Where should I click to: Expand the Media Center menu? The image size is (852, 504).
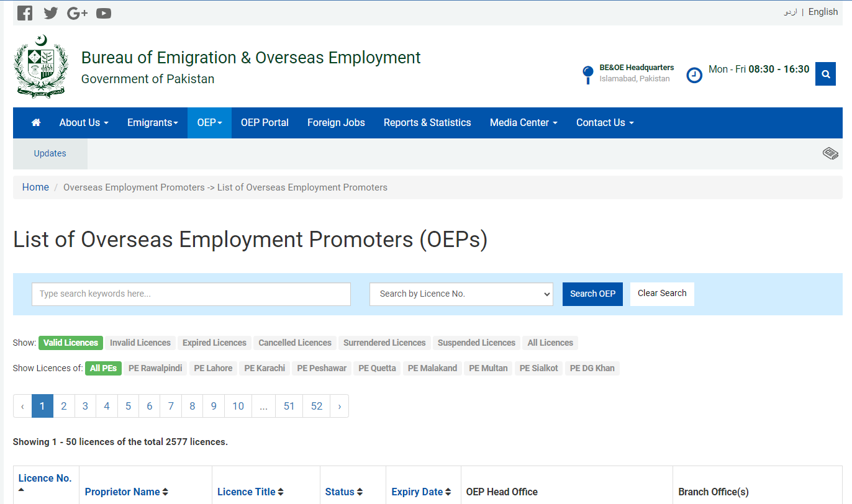point(523,123)
